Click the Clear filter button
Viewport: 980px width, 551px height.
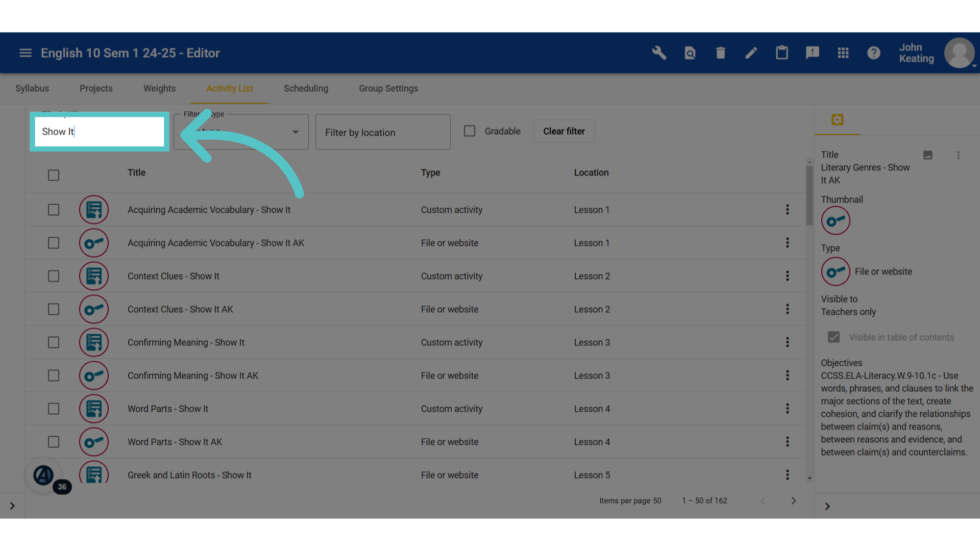[564, 131]
